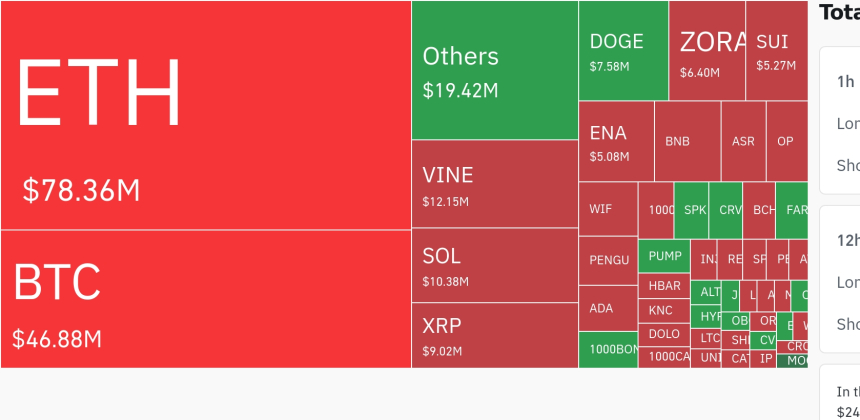Viewport: 860px width, 420px height.
Task: Click the ZORA $6.40M tile
Action: click(707, 50)
